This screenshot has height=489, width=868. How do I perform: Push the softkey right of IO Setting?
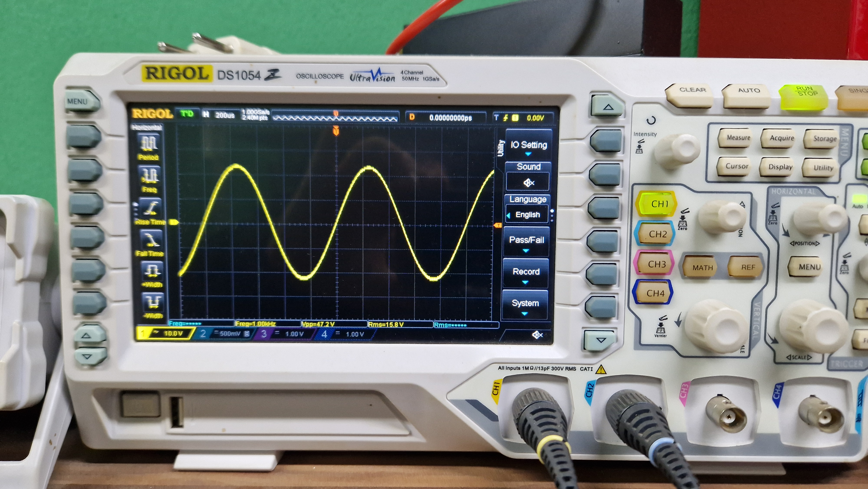coord(606,141)
